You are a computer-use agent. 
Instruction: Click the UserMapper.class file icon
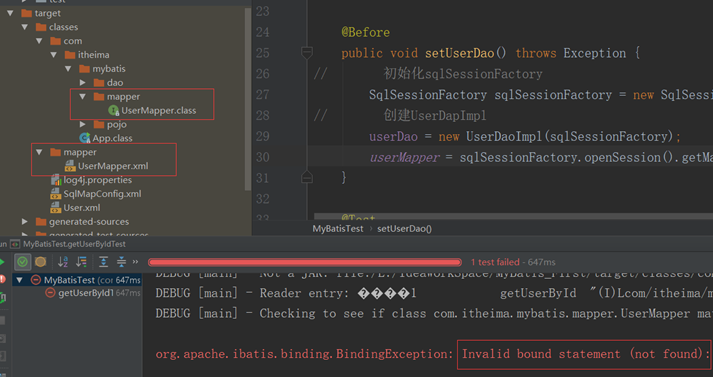[x=113, y=110]
